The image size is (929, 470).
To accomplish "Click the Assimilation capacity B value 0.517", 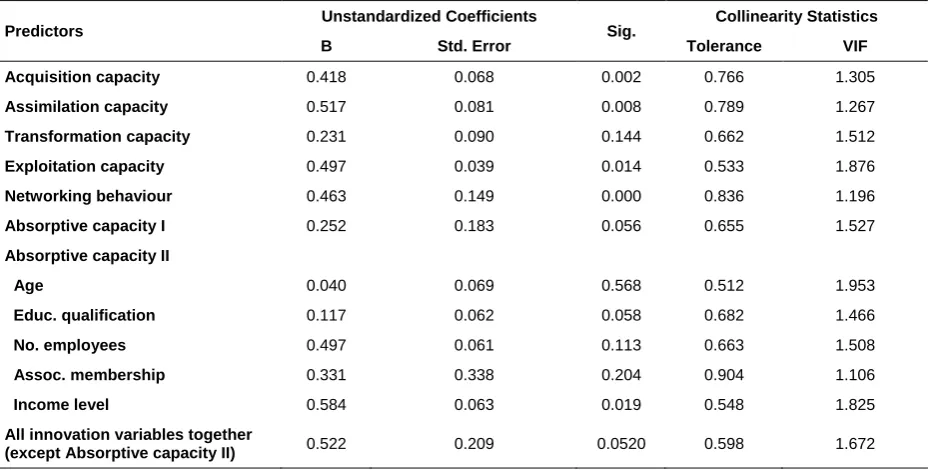I will coord(326,107).
